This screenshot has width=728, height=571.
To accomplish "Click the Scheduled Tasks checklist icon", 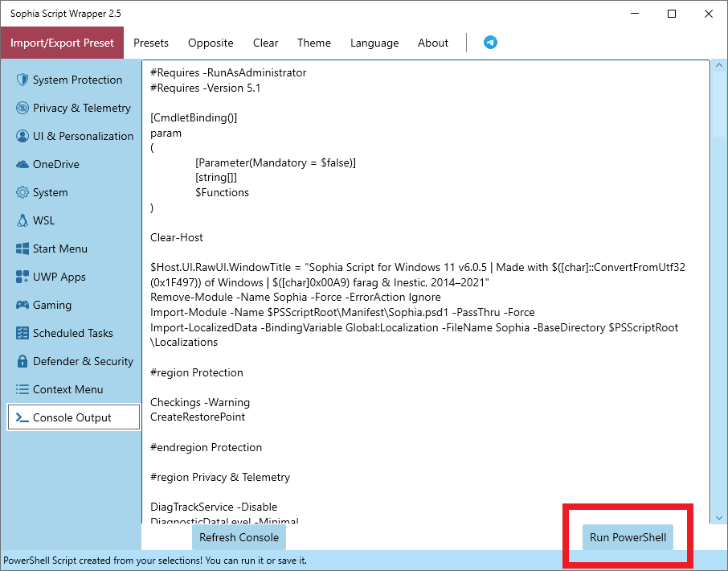I will [22, 333].
